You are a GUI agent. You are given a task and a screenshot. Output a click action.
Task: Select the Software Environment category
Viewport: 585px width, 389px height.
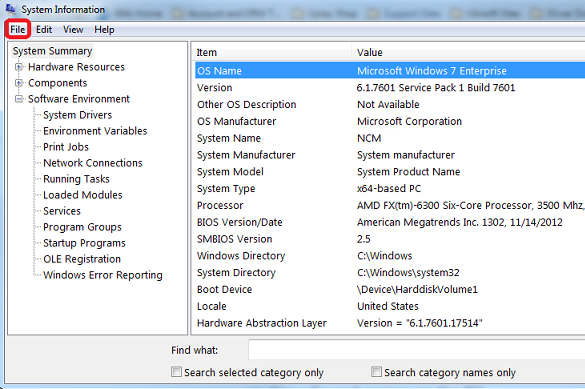[79, 99]
